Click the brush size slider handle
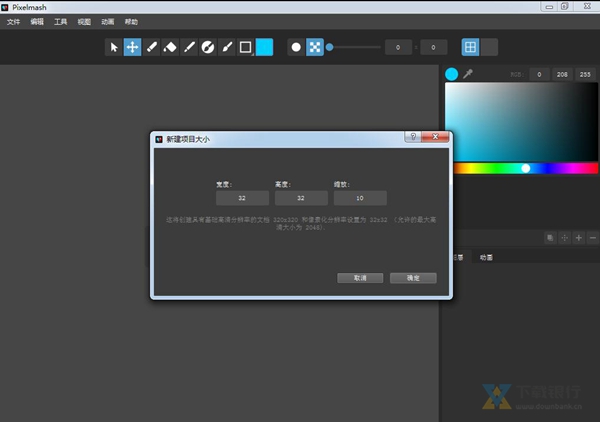Screen dimensions: 600x422 [x=329, y=47]
